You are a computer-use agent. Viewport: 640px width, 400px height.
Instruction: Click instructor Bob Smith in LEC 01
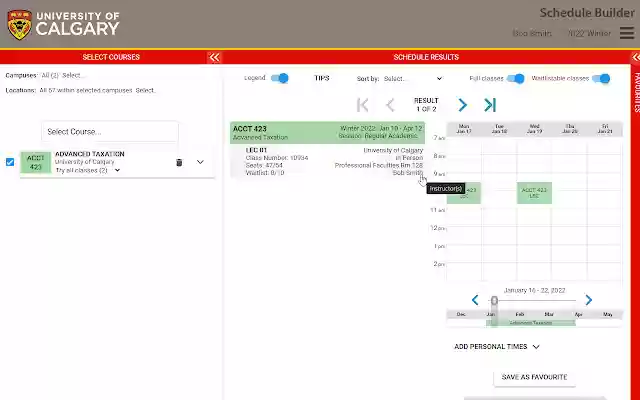coord(407,173)
